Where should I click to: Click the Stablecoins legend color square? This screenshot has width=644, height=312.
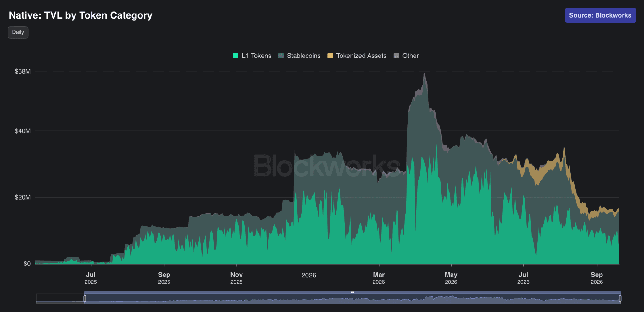coord(281,56)
